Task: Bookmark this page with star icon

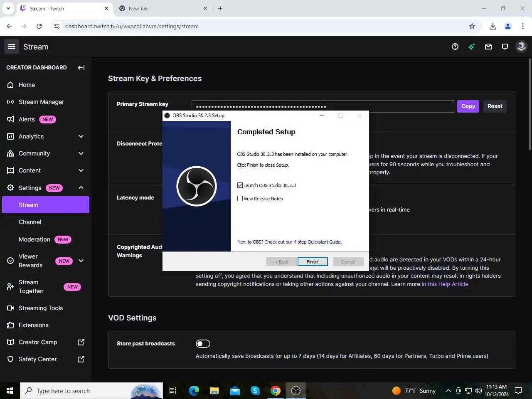Action: pyautogui.click(x=472, y=26)
